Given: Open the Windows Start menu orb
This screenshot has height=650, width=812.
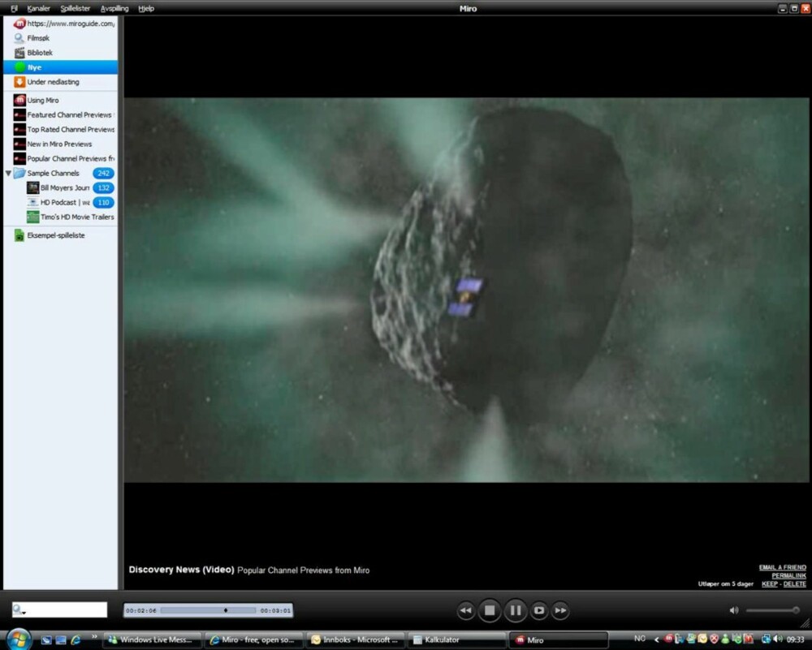Looking at the screenshot, I should (19, 639).
